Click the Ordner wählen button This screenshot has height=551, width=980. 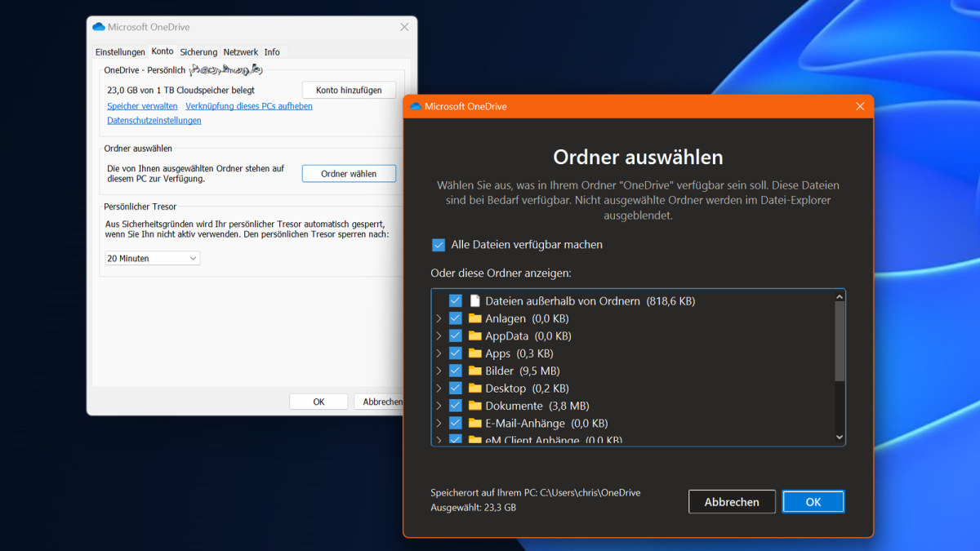click(x=349, y=174)
